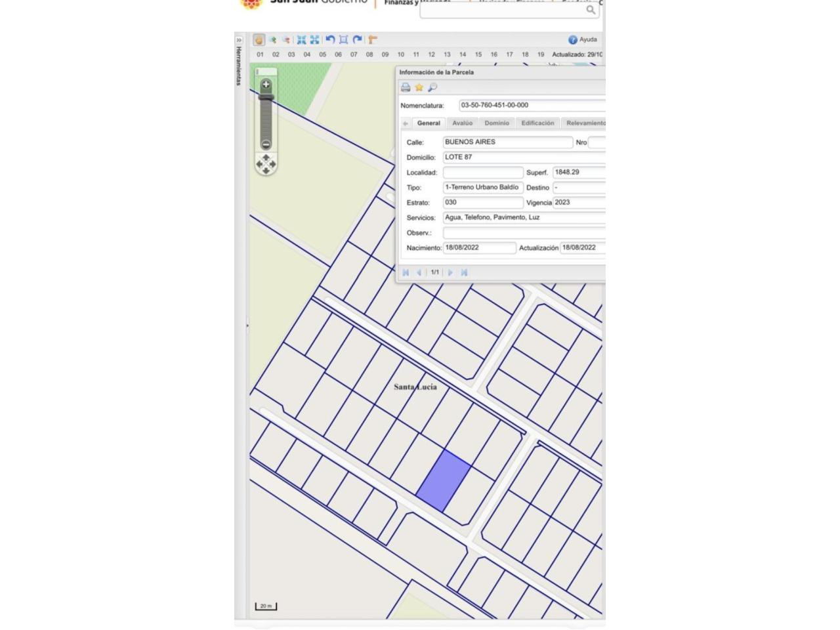Image resolution: width=840 pixels, height=630 pixels.
Task: Expand the Herramientas side panel
Action: (x=239, y=40)
